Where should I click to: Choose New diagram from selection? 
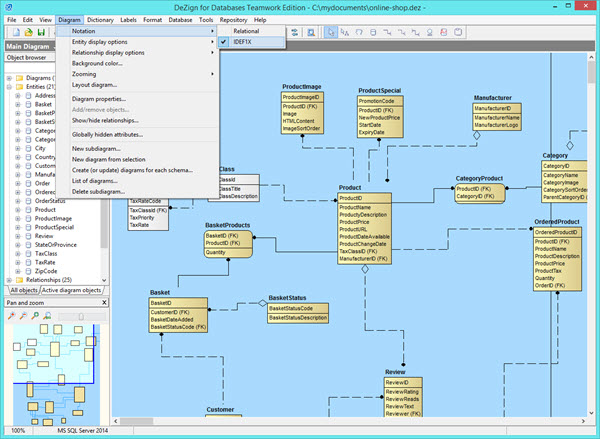(137, 159)
